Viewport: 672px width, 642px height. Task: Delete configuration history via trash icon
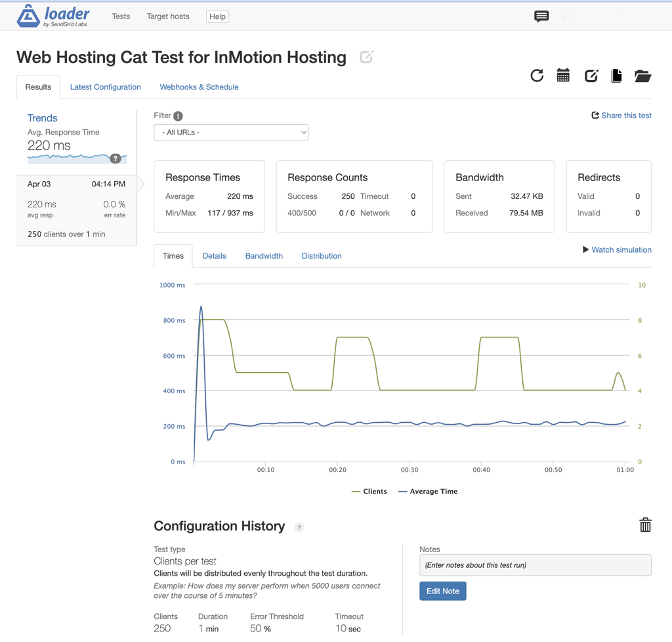coord(645,525)
